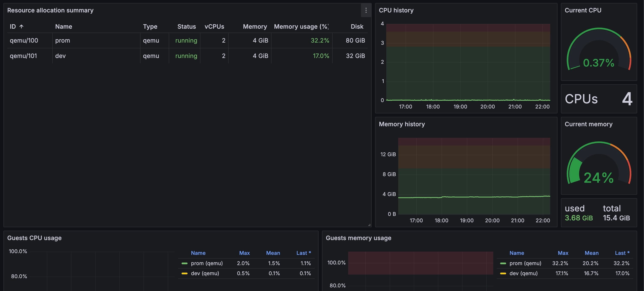Click the 32 GiB disk cell
644x291 pixels.
350,56
